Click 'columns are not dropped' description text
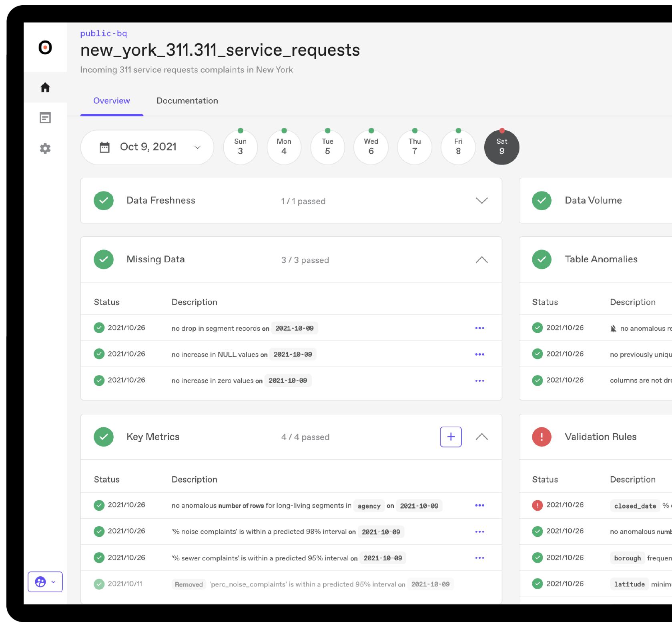 [x=641, y=380]
